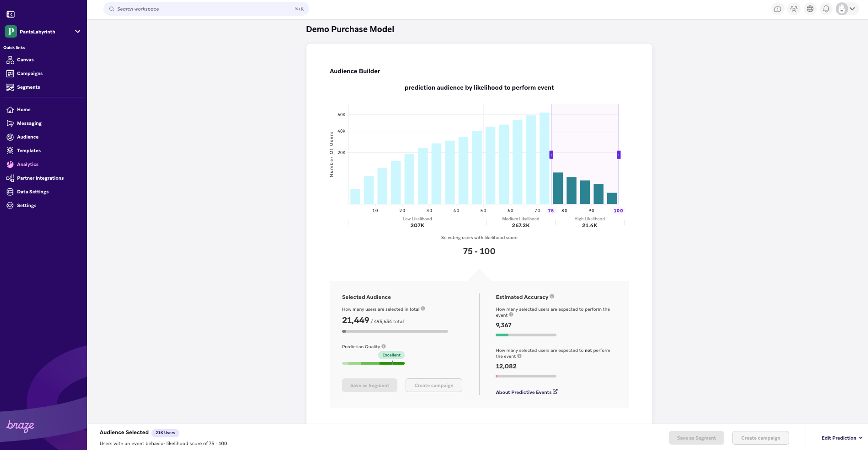The image size is (868, 450).
Task: Open the notifications bell
Action: [826, 9]
